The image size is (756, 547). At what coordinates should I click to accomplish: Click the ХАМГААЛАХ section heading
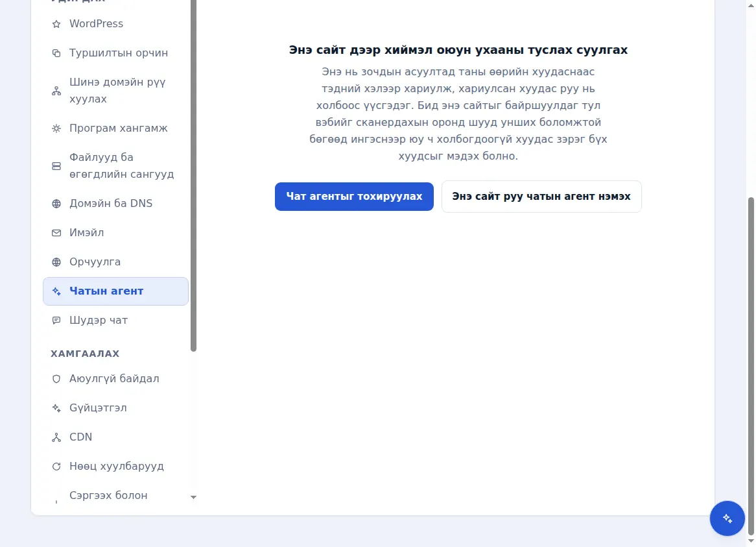click(85, 354)
